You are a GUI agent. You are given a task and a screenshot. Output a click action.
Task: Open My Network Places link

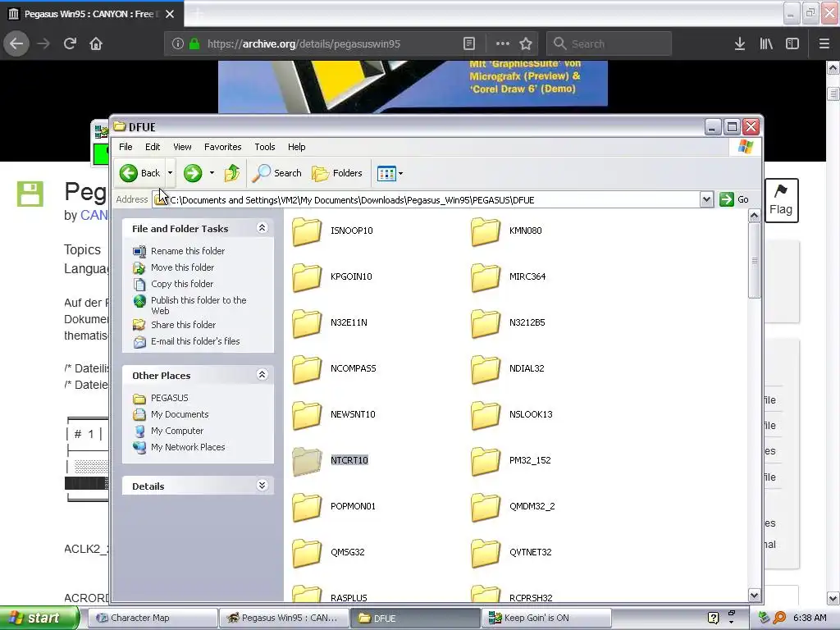188,447
